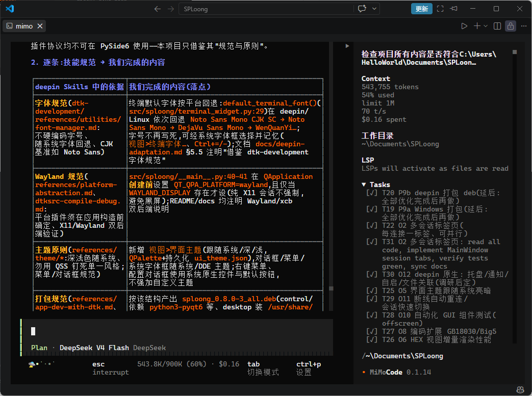Viewport: 532px width, 396px height.
Task: Go forward with the right arrow
Action: [x=171, y=9]
